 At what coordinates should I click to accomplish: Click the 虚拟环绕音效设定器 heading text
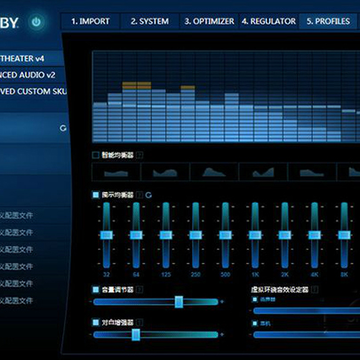pyautogui.click(x=280, y=289)
